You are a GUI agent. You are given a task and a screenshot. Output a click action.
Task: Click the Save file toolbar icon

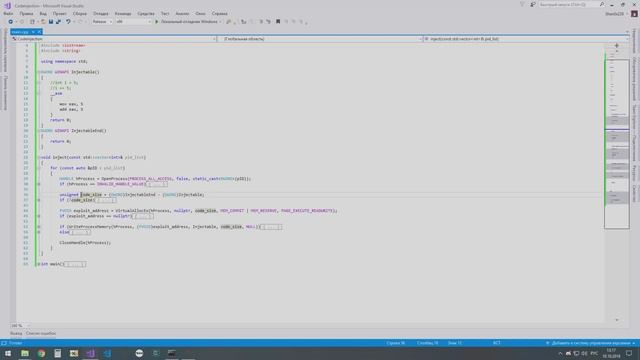[x=51, y=22]
